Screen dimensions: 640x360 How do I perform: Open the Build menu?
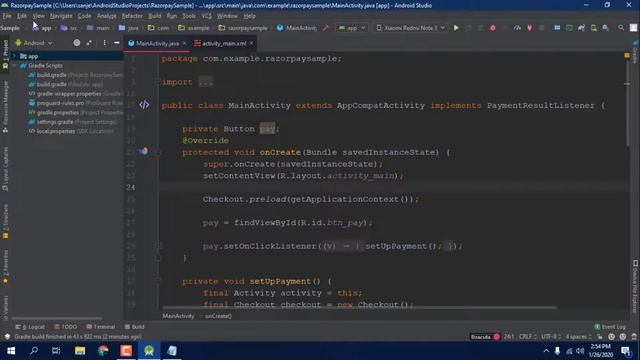(x=155, y=16)
